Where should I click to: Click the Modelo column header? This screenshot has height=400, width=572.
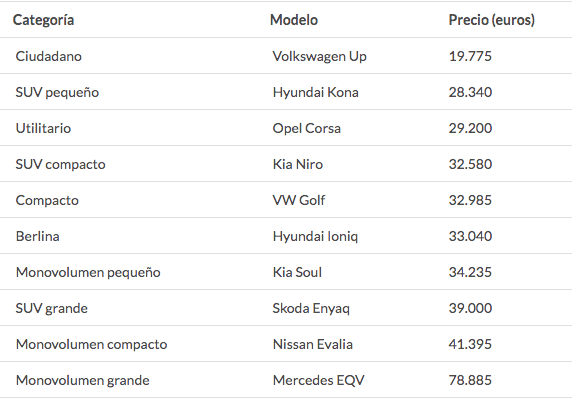pyautogui.click(x=294, y=20)
